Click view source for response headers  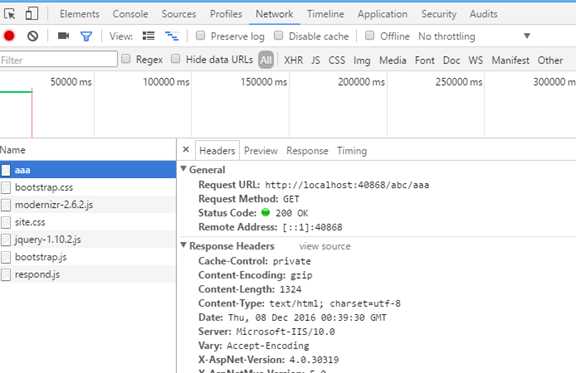(x=325, y=246)
